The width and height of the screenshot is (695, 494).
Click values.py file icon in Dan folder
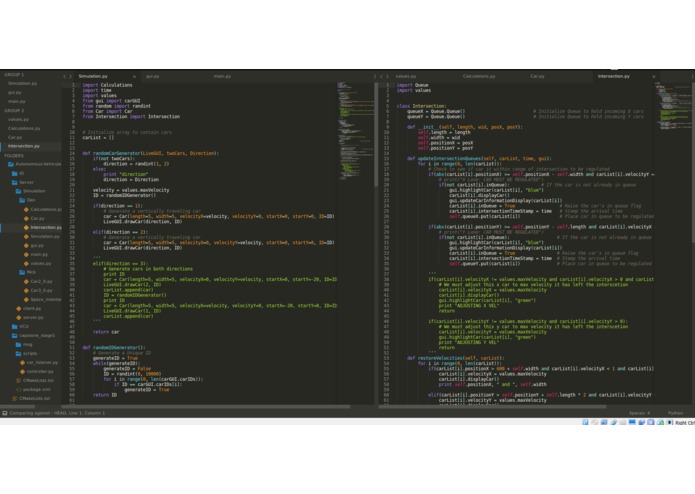[x=26, y=263]
